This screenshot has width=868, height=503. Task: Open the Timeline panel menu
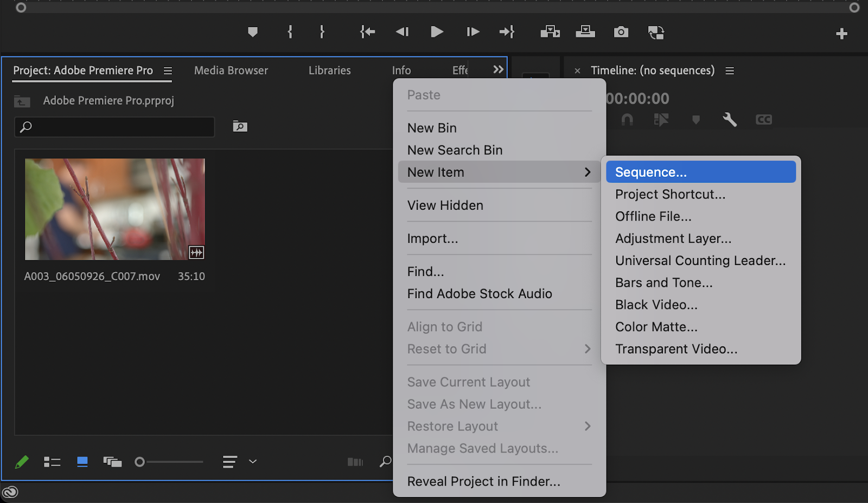[x=730, y=71]
